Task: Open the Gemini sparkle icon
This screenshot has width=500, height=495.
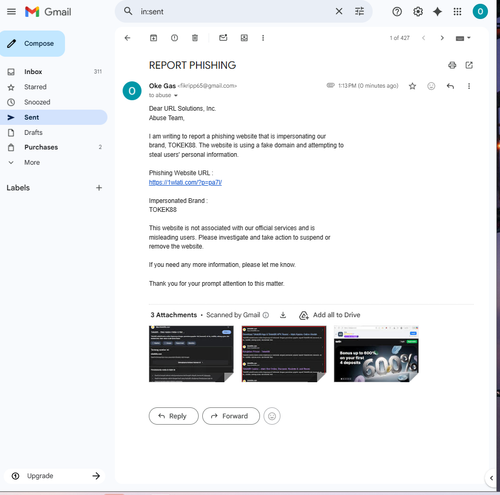Action: (437, 12)
